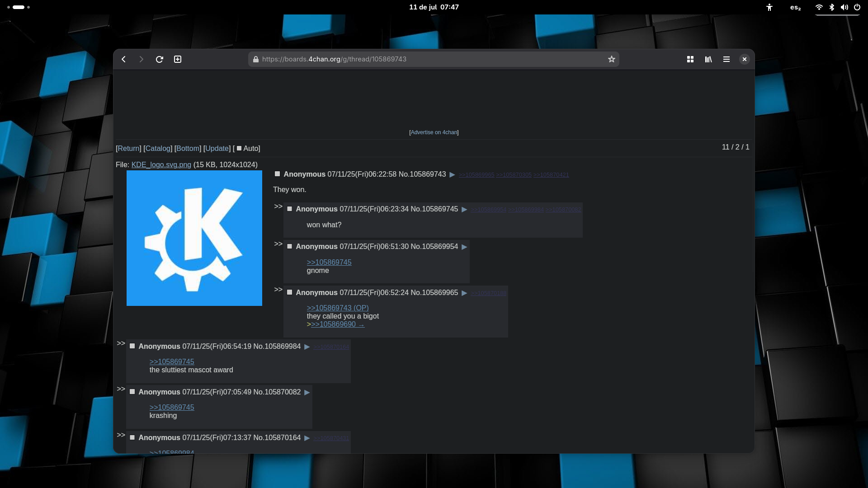868x488 pixels.
Task: Click the thread stats 11 / 2 / 1
Action: tap(736, 147)
